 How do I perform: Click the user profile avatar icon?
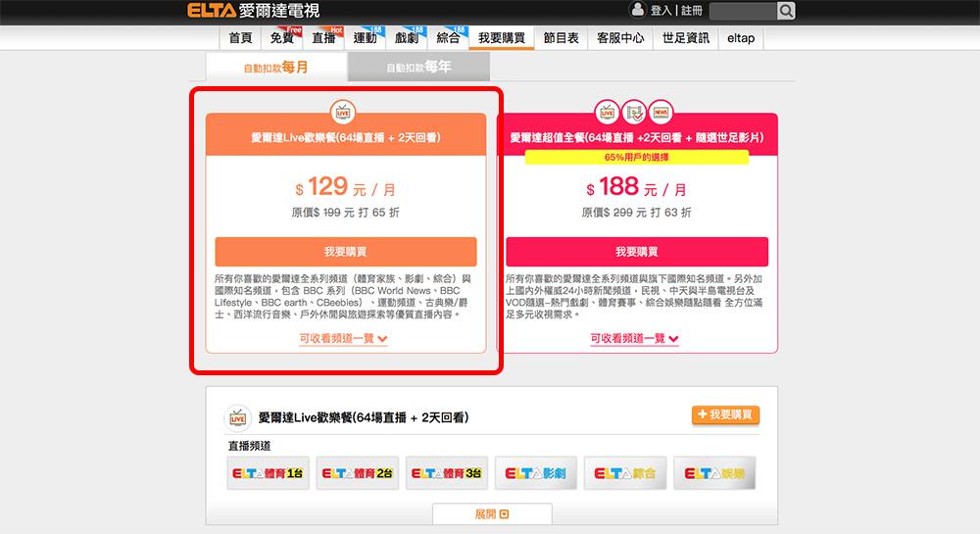tap(637, 10)
